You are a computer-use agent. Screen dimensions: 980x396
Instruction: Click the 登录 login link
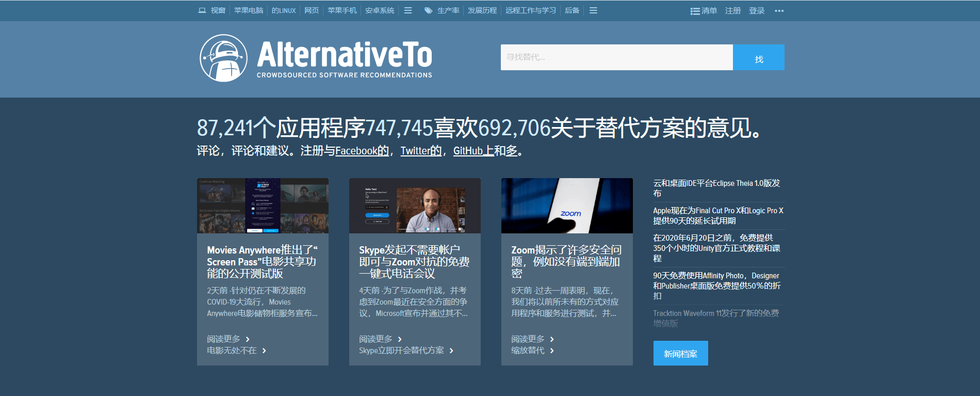coord(757,11)
